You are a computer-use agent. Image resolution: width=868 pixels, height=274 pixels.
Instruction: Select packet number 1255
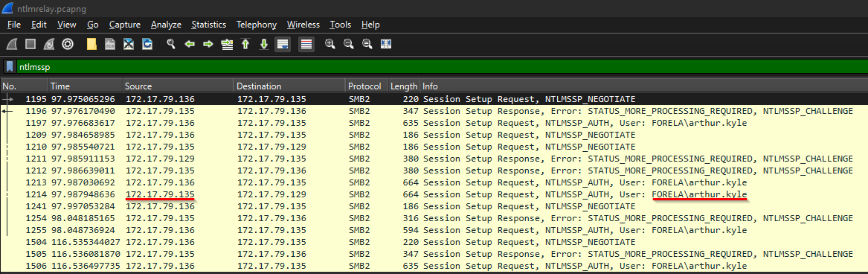point(434,230)
